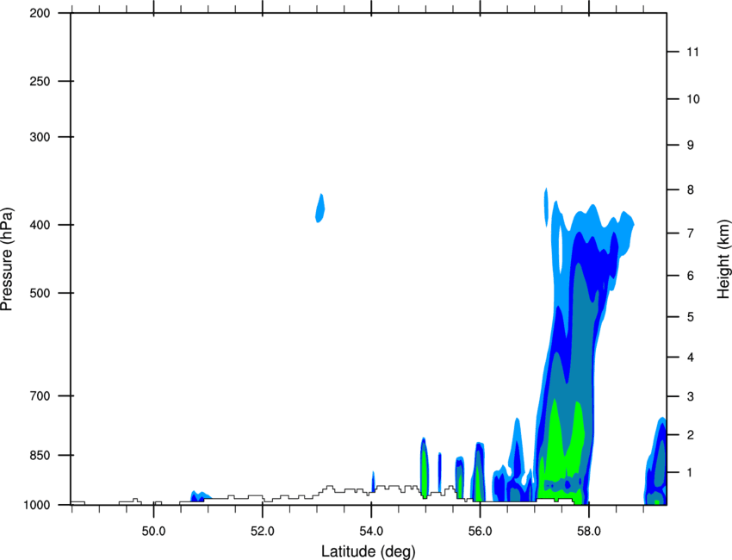
Task: Click the 10 km height label
Action: point(693,99)
